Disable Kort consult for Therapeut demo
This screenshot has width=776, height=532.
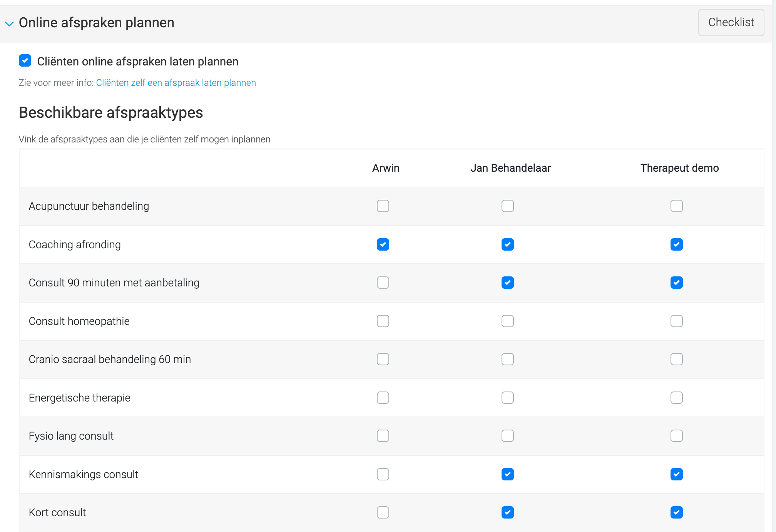pos(676,512)
